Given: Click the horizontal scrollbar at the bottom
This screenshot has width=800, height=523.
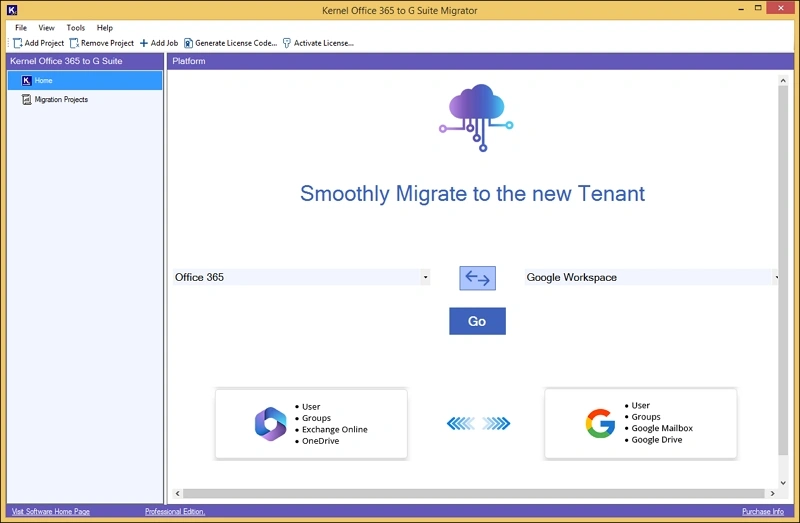Looking at the screenshot, I should point(470,493).
